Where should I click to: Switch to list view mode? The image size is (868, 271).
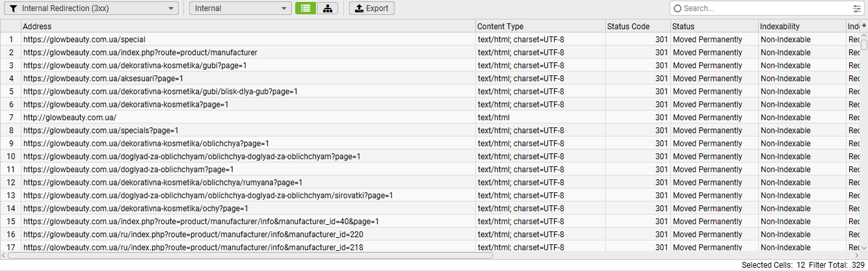[305, 8]
